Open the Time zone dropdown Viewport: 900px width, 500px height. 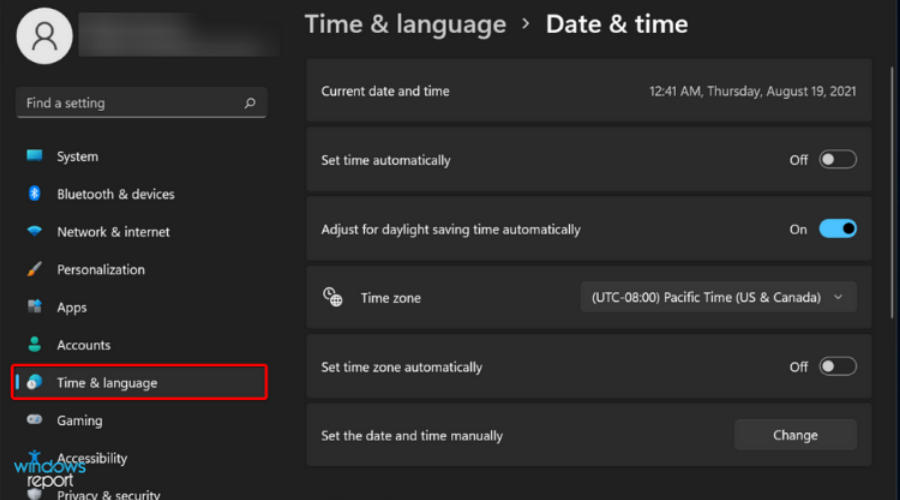click(719, 297)
